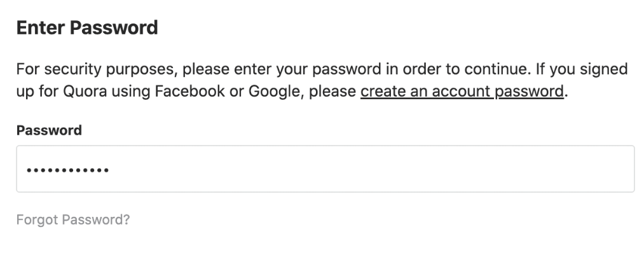The image size is (644, 269).
Task: Place cursor after the last password dot
Action: tap(110, 170)
